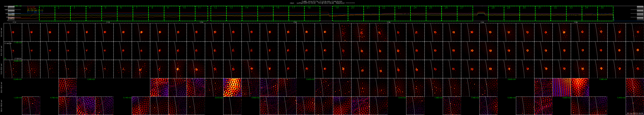Click interval 34 on the timeline
The width and height of the screenshot is (644, 115).
(x=589, y=14)
